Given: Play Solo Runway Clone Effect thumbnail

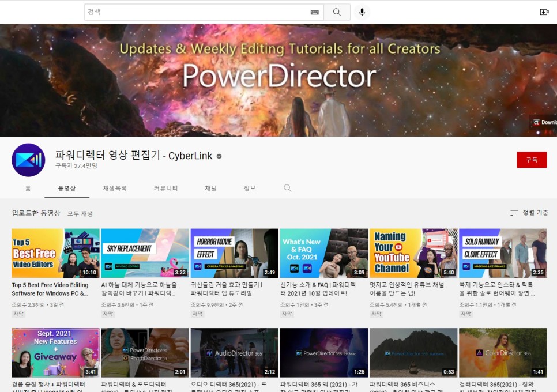Looking at the screenshot, I should [503, 253].
